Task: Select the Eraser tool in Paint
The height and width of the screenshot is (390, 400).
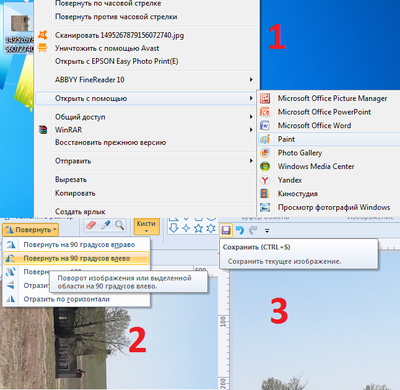Action: [x=91, y=225]
